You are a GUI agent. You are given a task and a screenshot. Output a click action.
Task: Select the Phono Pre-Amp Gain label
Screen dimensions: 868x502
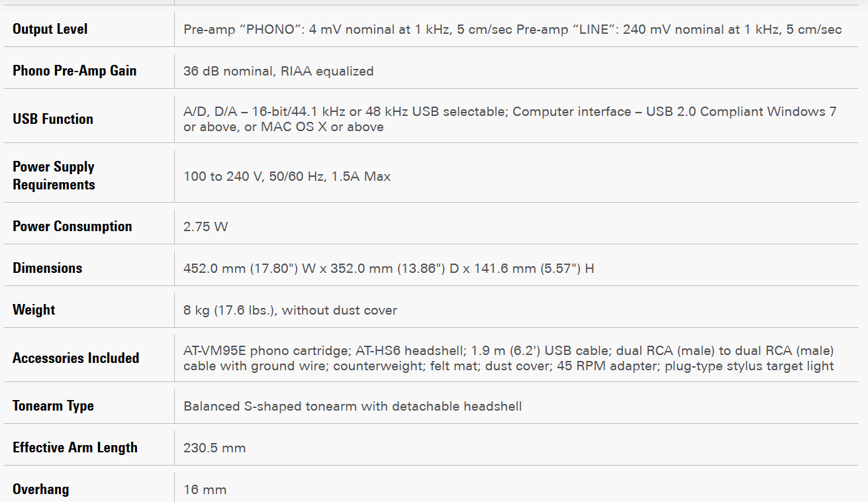pos(74,71)
